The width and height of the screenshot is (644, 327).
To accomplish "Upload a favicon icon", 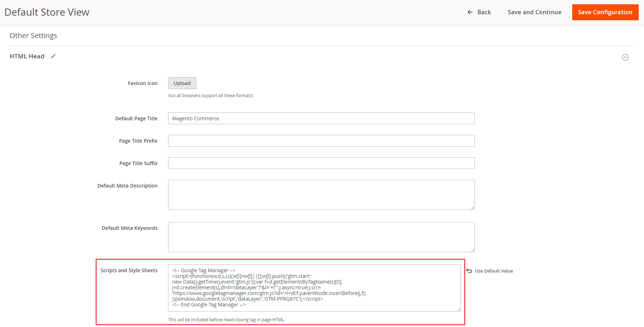I will [x=182, y=83].
